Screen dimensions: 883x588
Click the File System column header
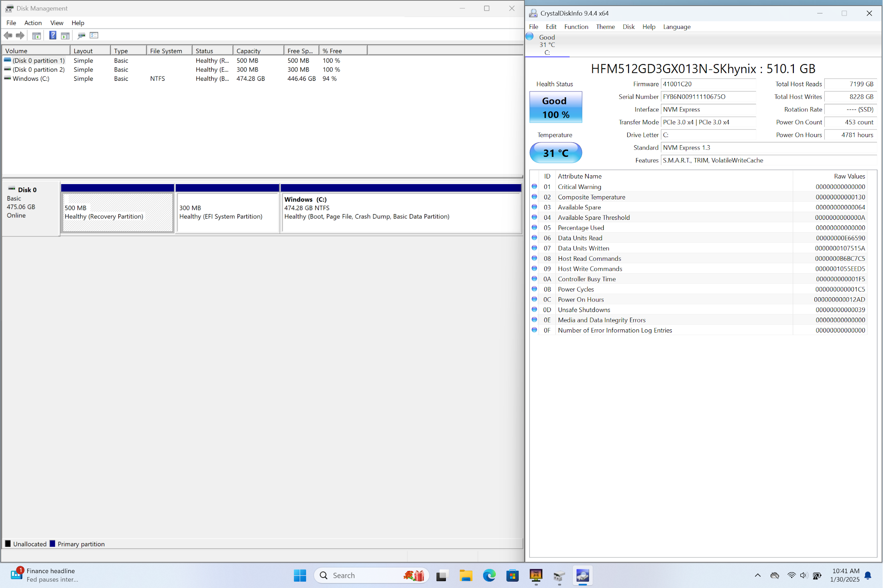pyautogui.click(x=169, y=51)
